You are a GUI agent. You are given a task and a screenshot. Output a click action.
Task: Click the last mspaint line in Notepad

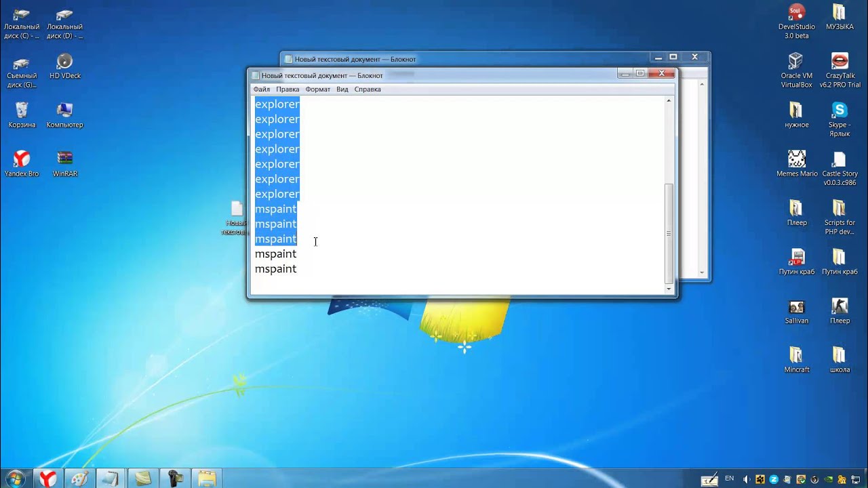point(275,269)
